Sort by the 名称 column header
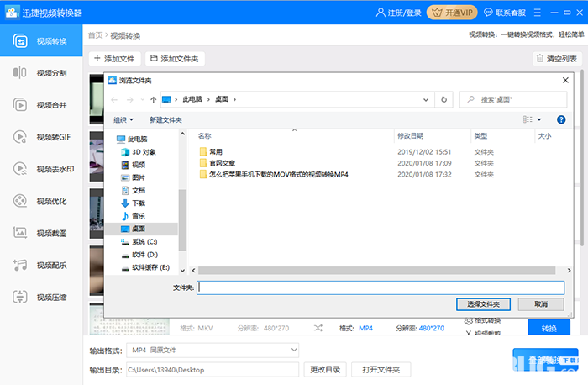This screenshot has width=588, height=385. tap(204, 136)
